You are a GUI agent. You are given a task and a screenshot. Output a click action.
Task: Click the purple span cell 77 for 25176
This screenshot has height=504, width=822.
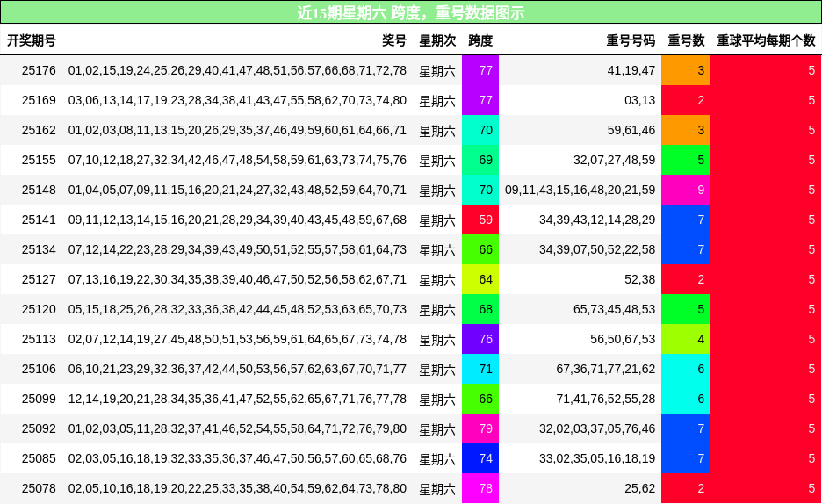tap(480, 70)
